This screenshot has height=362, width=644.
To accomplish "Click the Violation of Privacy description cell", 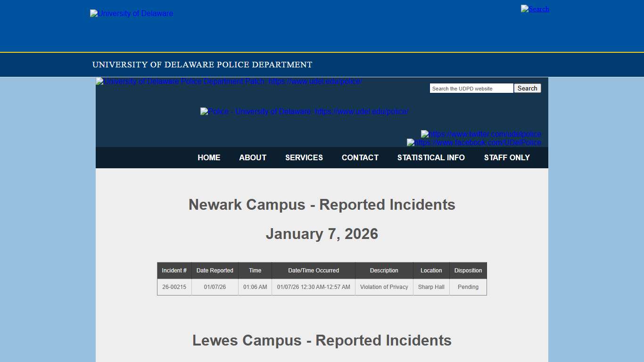I will point(384,287).
